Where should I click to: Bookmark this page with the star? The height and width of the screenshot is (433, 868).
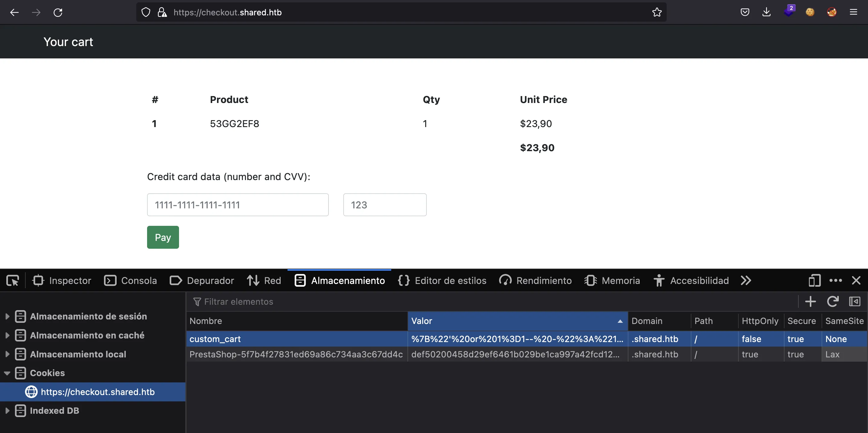[x=657, y=12]
